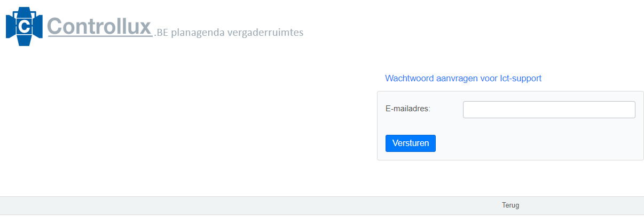Image resolution: width=644 pixels, height=222 pixels.
Task: Click the blue Versturen submit button
Action: 410,143
